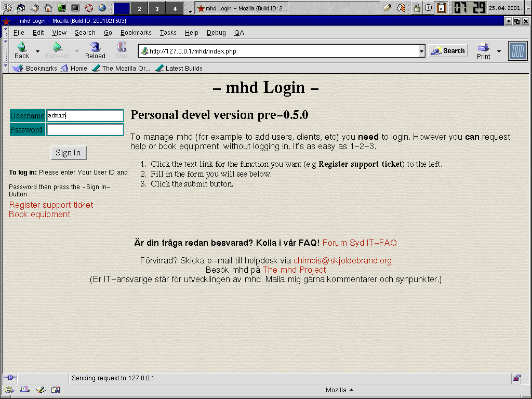Follow the Register support ticket link
Image resolution: width=532 pixels, height=399 pixels.
click(x=51, y=205)
